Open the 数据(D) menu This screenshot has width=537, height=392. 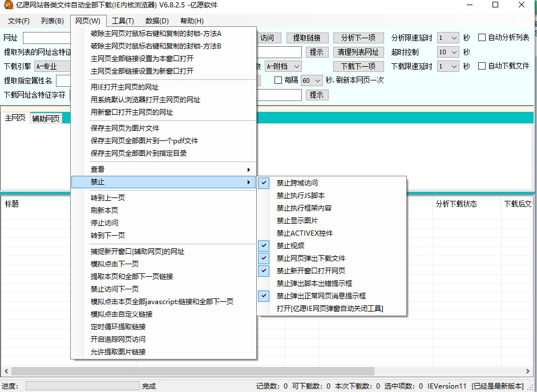(x=157, y=21)
